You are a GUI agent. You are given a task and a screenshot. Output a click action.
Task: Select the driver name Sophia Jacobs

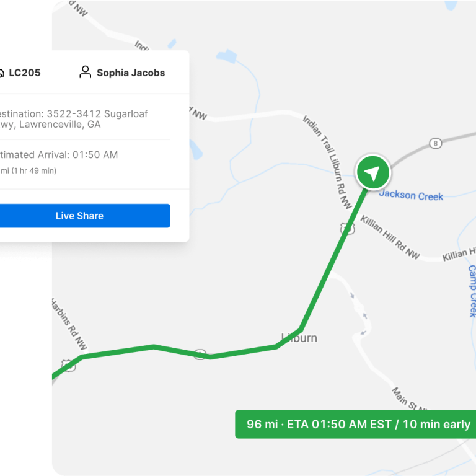tap(131, 73)
